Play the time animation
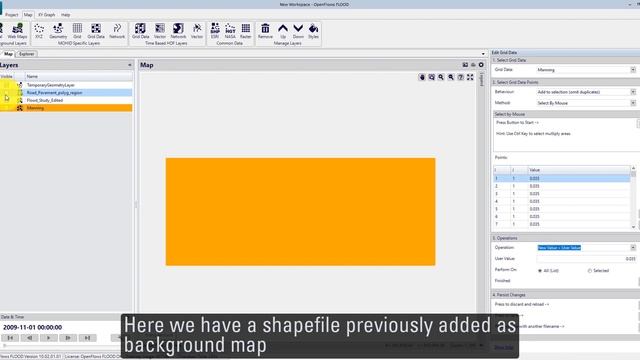Image resolution: width=640 pixels, height=360 pixels. point(49,338)
